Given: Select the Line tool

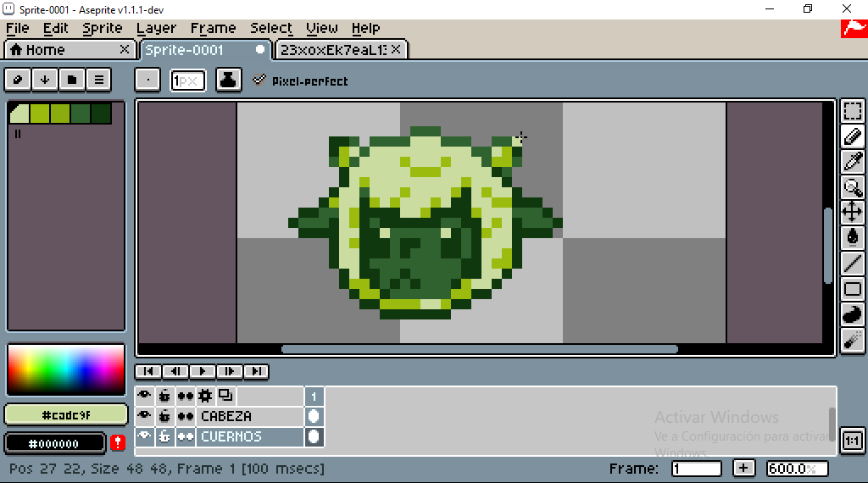Looking at the screenshot, I should [853, 264].
